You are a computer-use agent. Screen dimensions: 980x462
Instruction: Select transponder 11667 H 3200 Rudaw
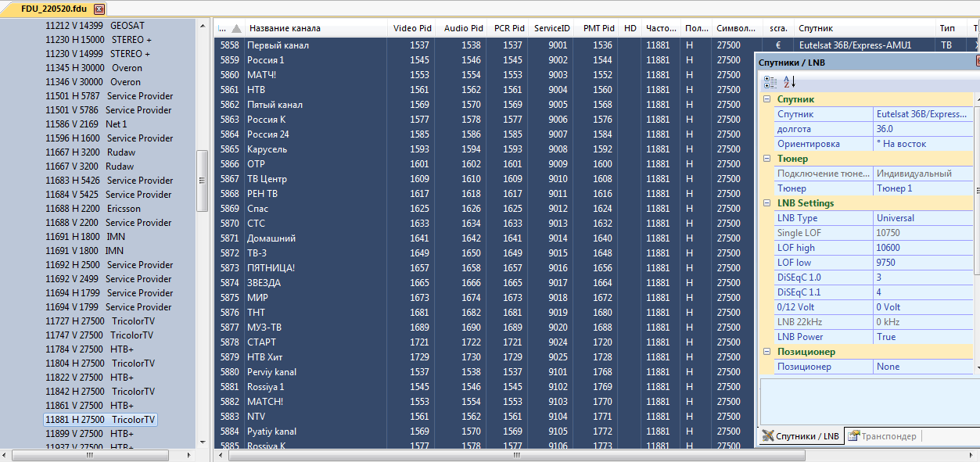click(x=90, y=152)
